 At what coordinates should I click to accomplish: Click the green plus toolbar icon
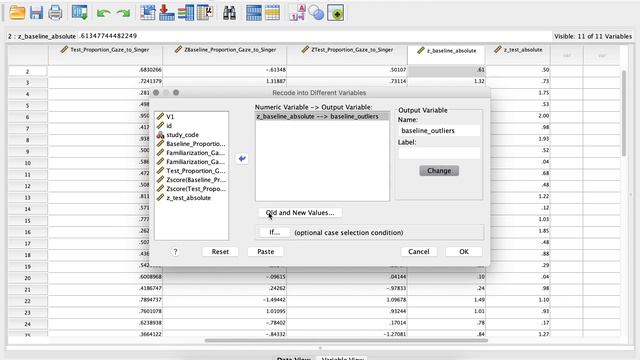tap(336, 13)
